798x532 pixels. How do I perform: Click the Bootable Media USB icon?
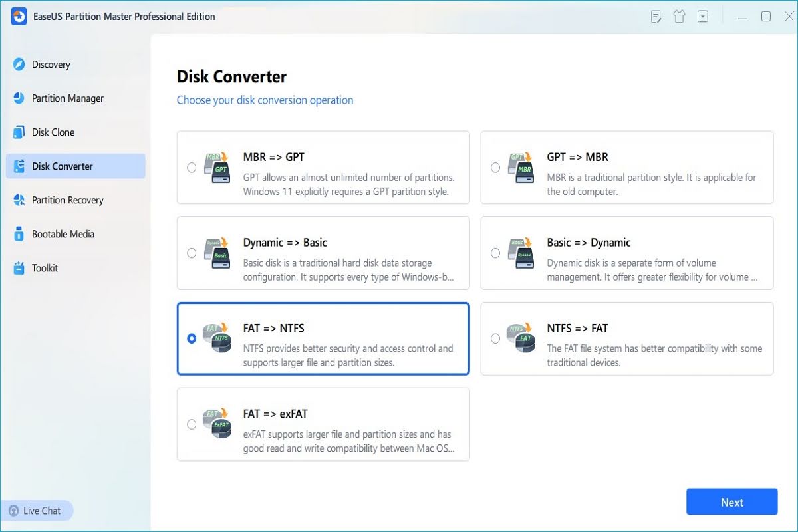(x=19, y=234)
